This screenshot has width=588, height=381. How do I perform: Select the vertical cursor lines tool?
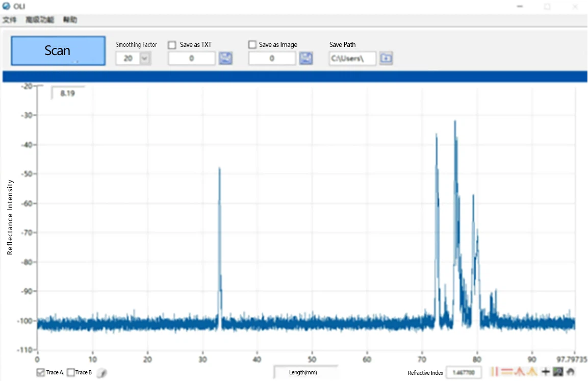click(x=494, y=372)
